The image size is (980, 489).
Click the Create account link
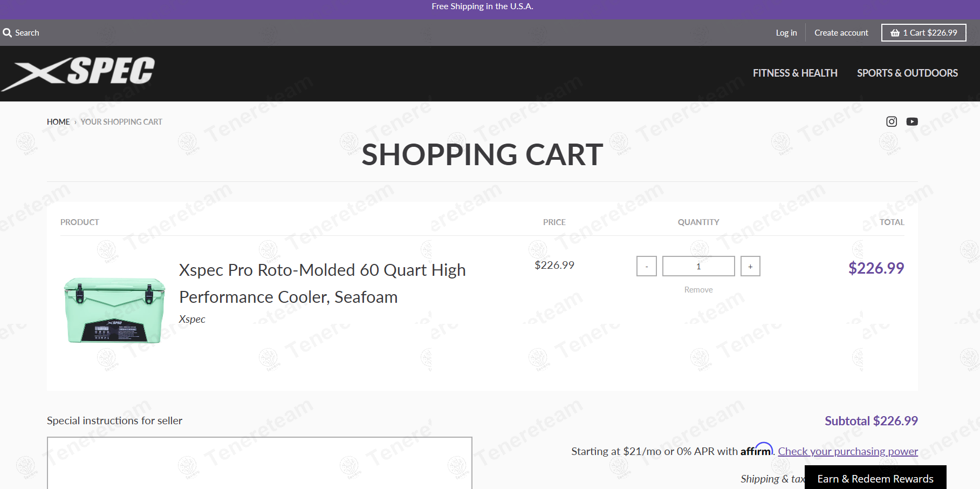(841, 33)
